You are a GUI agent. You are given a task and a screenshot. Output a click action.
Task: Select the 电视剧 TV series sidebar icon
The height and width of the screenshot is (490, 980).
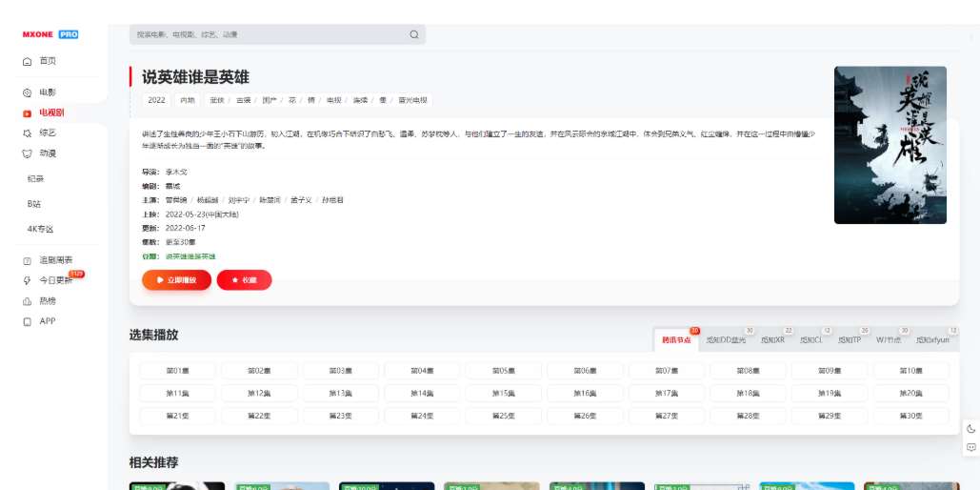point(27,113)
